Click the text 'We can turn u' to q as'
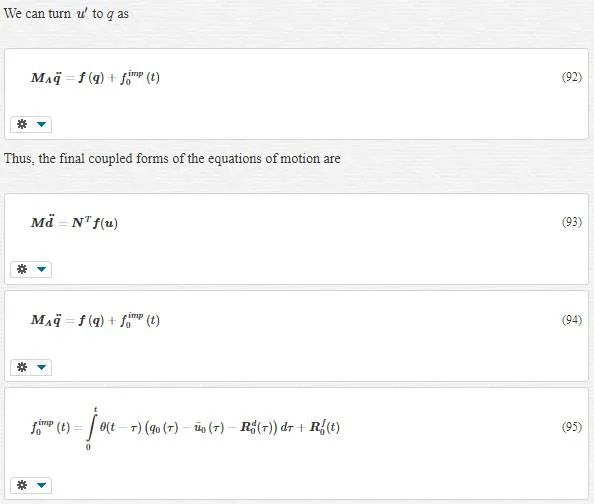The height and width of the screenshot is (504, 594). coord(66,14)
